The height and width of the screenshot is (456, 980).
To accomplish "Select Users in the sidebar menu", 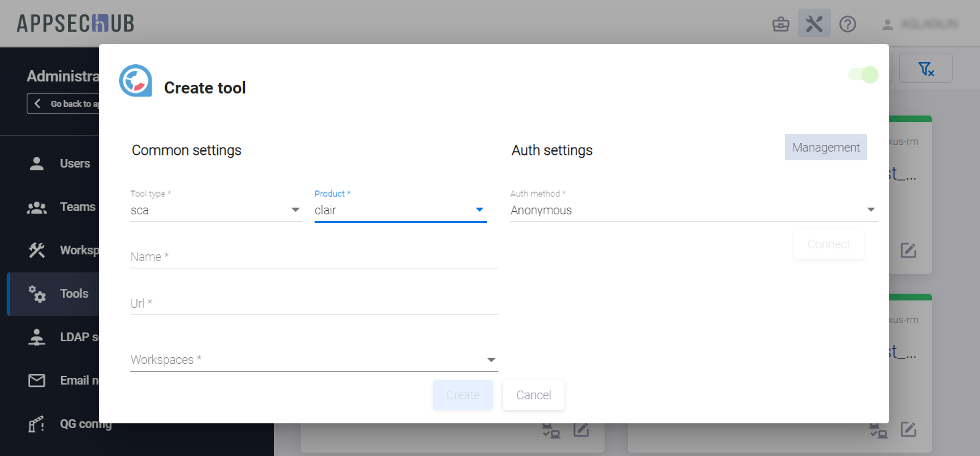I will pos(75,164).
